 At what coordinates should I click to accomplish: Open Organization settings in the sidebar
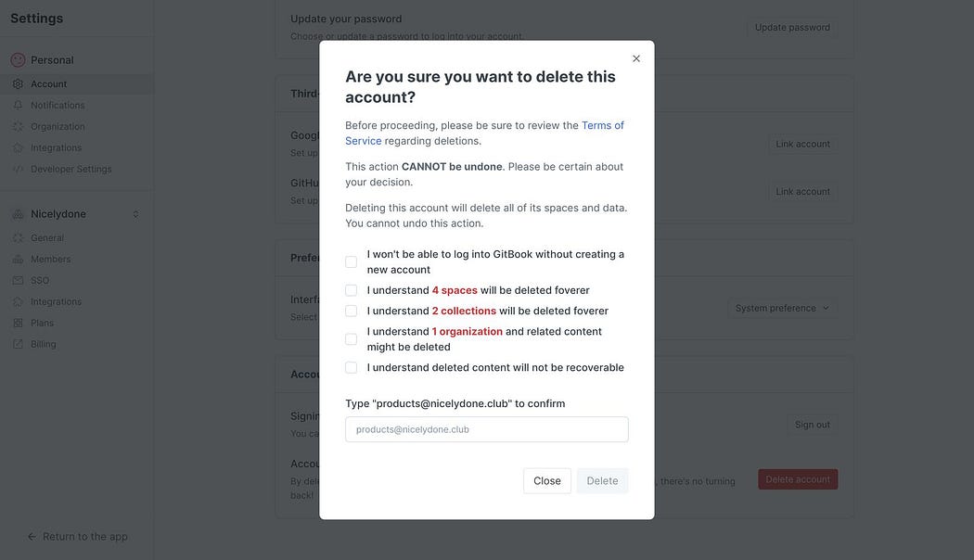(x=58, y=126)
